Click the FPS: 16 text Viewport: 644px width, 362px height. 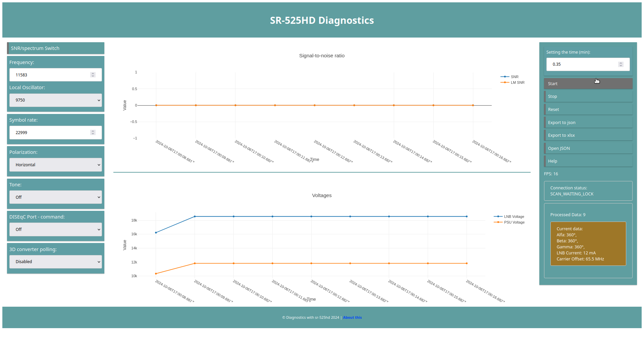click(551, 174)
